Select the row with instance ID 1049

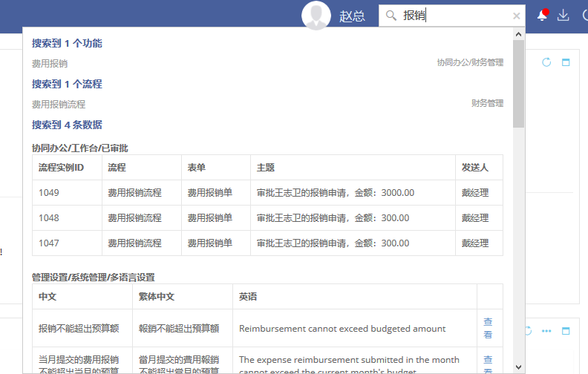pyautogui.click(x=49, y=193)
